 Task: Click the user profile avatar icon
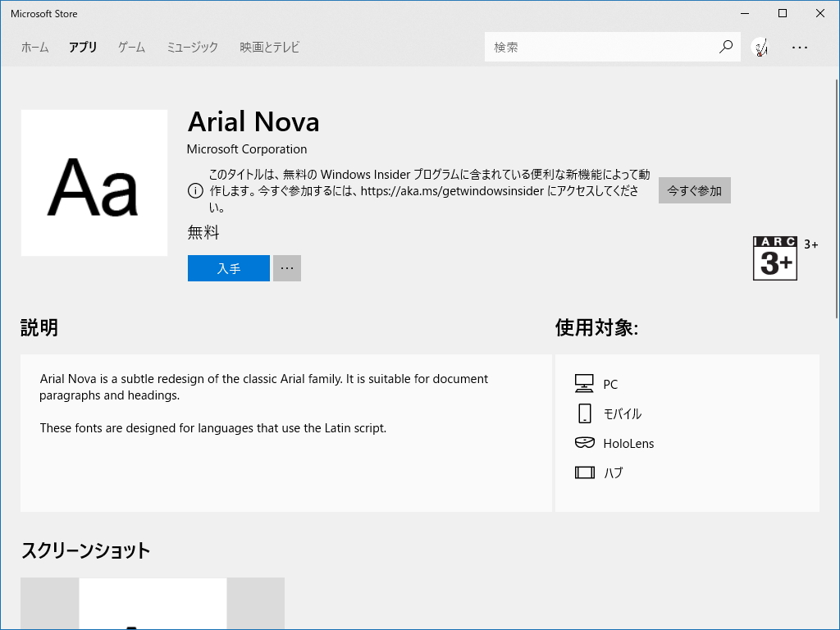[761, 47]
